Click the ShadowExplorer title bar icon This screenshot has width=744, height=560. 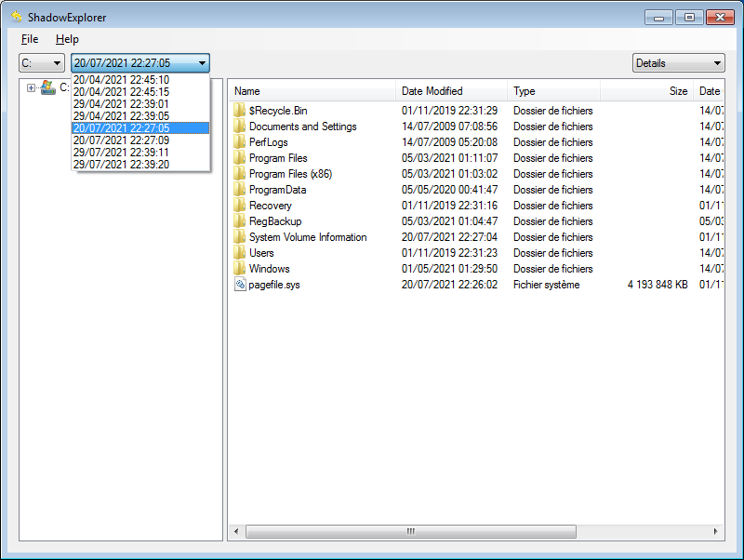(17, 17)
